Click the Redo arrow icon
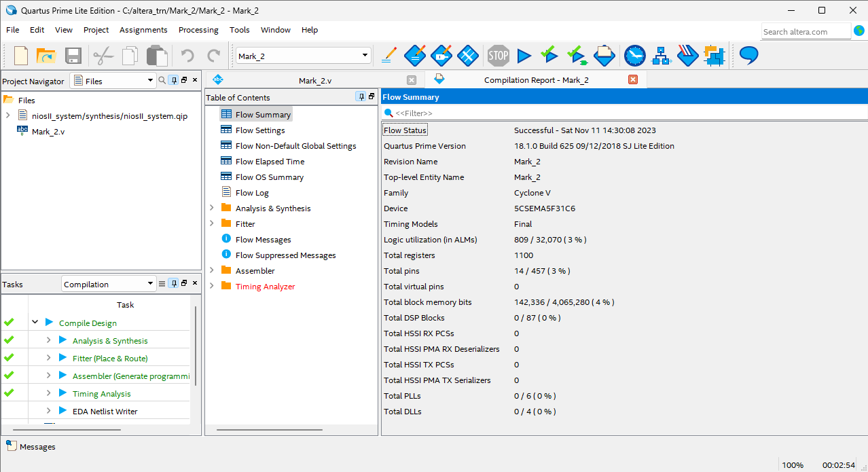This screenshot has height=472, width=868. coord(213,56)
